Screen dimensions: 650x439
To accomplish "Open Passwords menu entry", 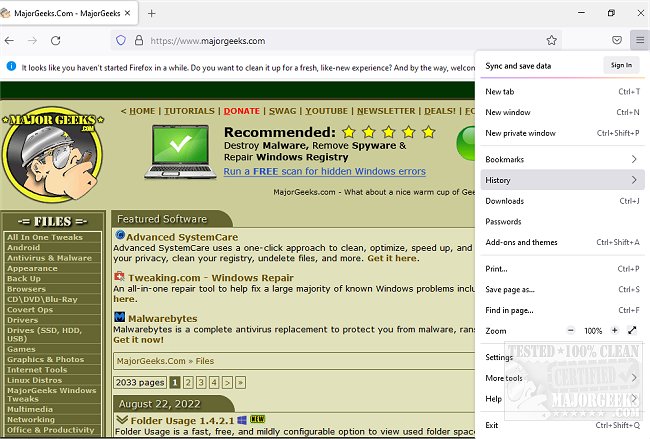I will coord(562,221).
